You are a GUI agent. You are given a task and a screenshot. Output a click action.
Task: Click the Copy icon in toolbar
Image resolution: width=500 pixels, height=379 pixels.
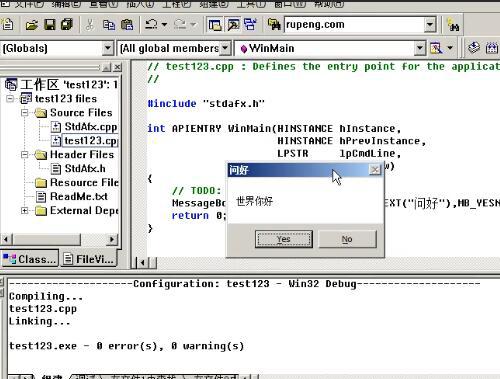tap(109, 25)
